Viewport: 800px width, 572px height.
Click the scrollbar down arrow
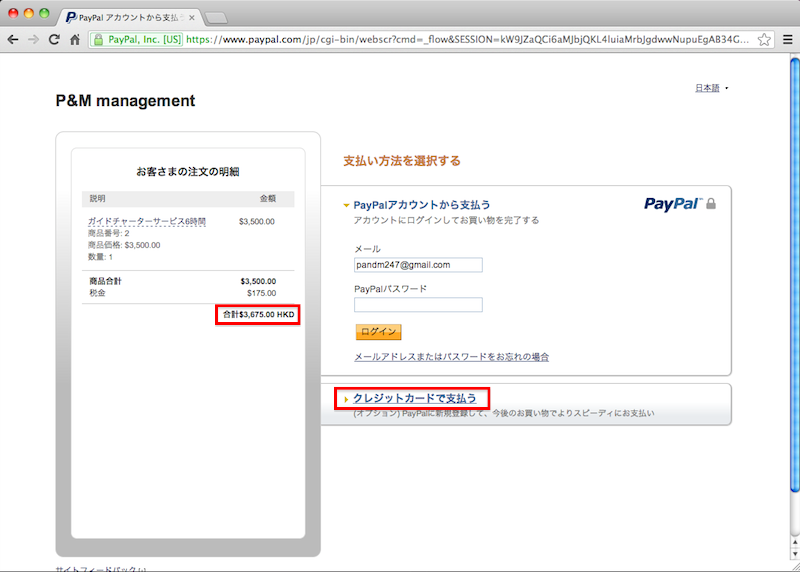pos(794,554)
